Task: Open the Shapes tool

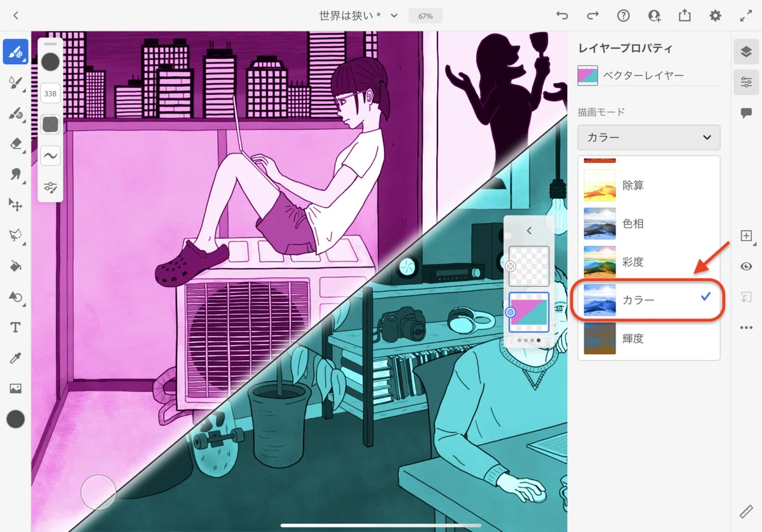Action: pos(15,296)
